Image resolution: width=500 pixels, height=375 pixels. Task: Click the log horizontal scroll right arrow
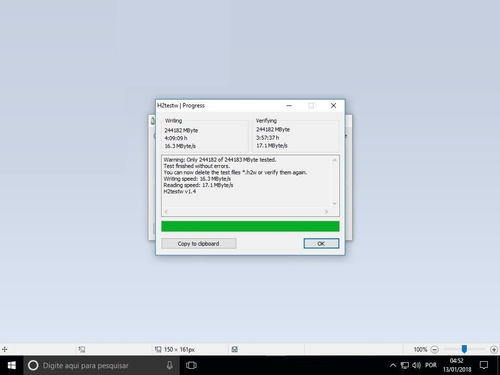[x=326, y=212]
